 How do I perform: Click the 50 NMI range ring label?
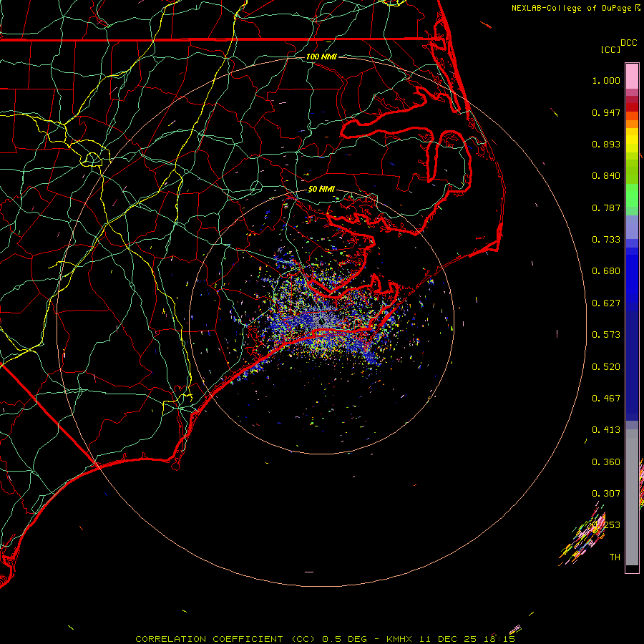(321, 189)
